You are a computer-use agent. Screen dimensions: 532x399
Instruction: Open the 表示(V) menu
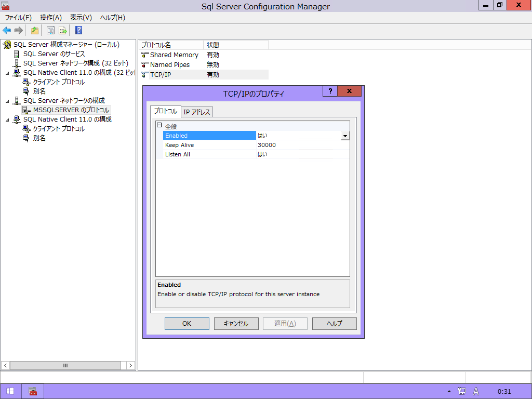(x=81, y=18)
